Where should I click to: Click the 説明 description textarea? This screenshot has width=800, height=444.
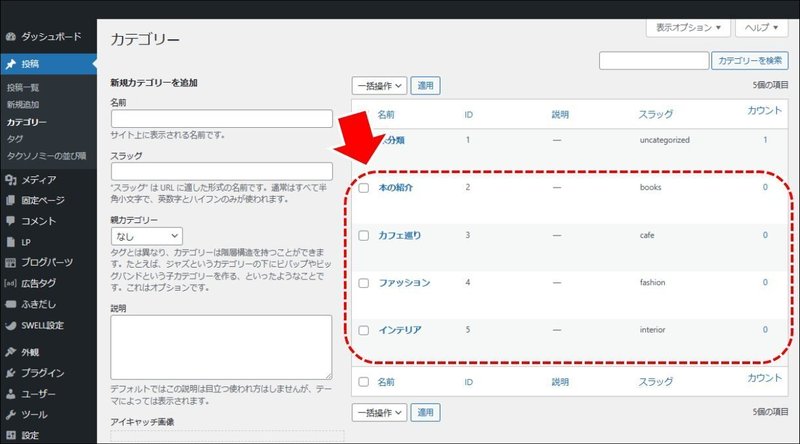221,347
